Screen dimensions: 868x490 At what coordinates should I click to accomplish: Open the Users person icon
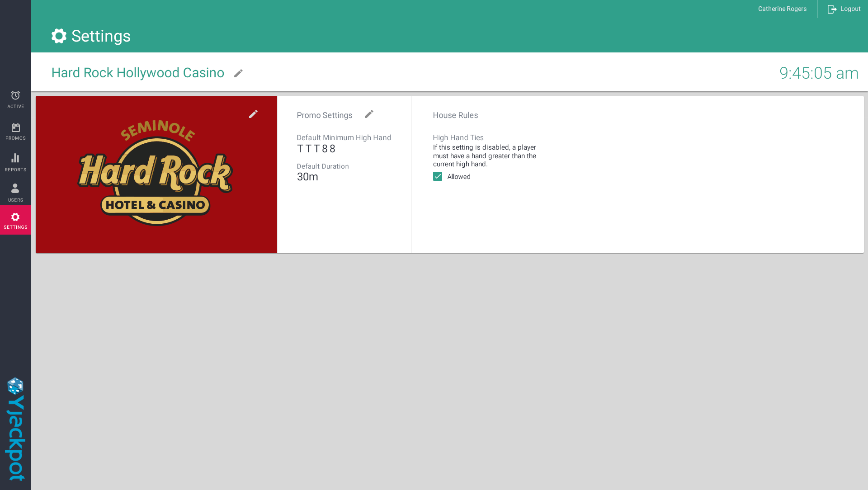tap(15, 188)
